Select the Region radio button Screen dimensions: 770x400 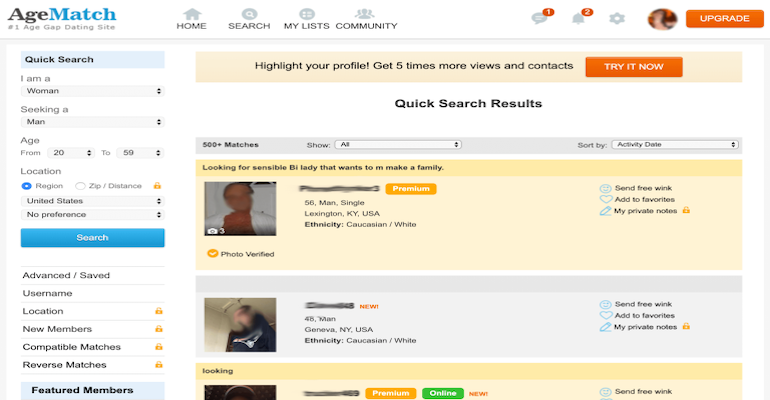pos(27,186)
